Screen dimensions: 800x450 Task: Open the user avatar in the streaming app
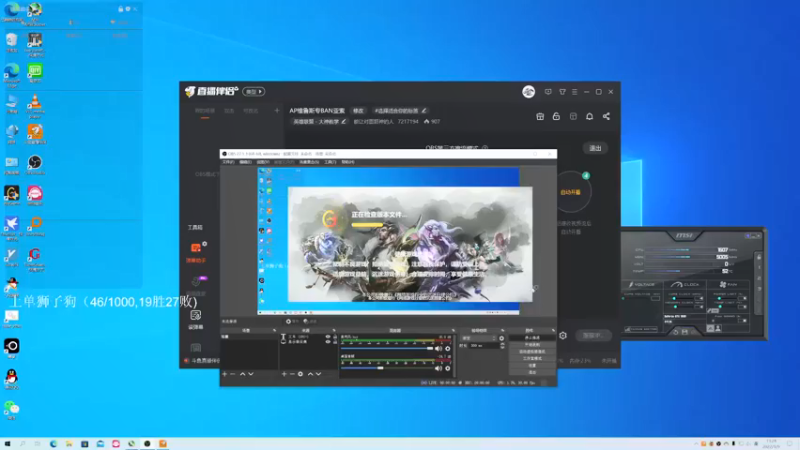point(528,92)
